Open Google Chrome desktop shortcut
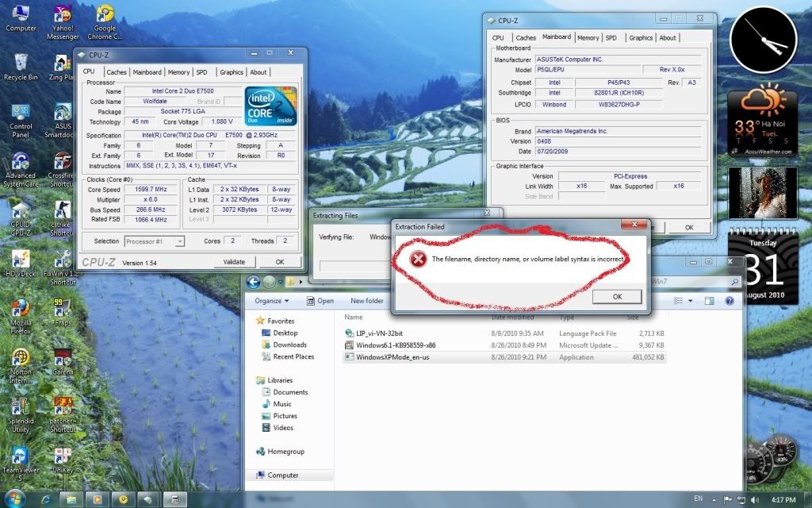 105,22
